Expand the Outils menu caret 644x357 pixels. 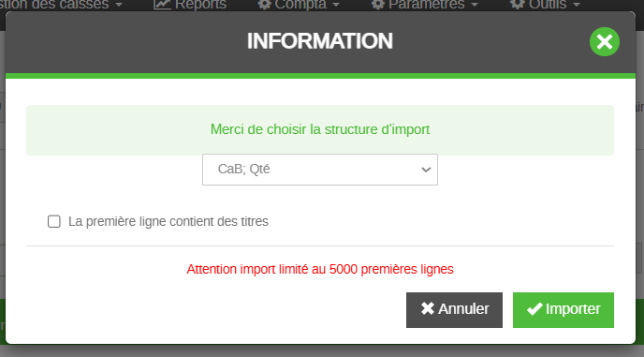pos(577,5)
